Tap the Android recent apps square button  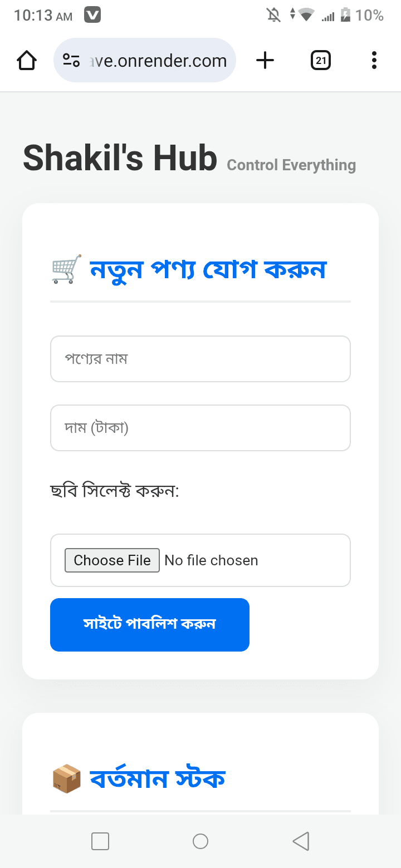pyautogui.click(x=100, y=841)
